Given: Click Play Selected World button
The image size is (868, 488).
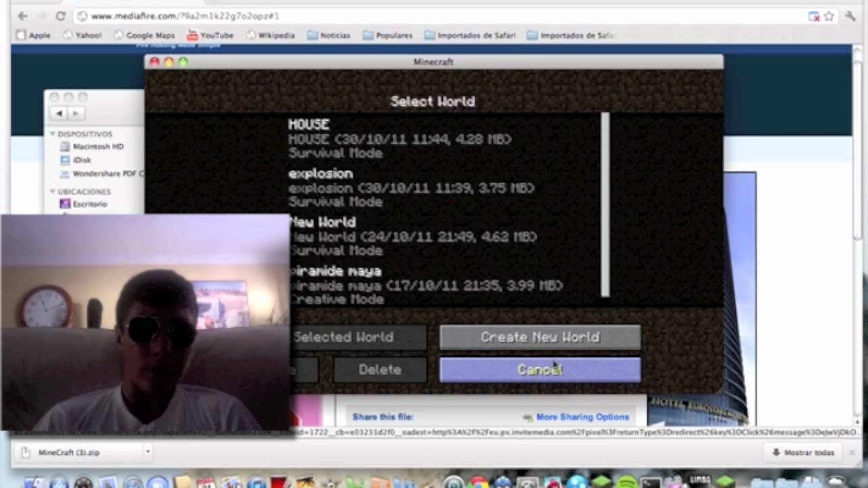Looking at the screenshot, I should [359, 337].
